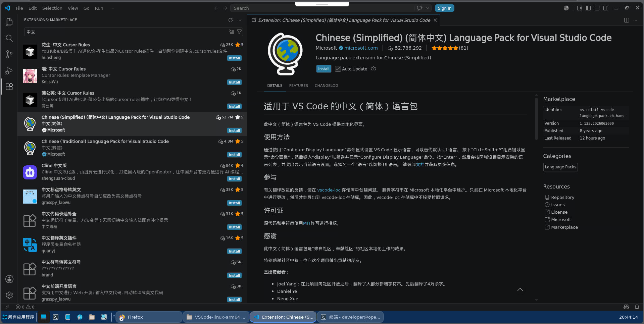Open the File menu
This screenshot has width=644, height=324.
coord(19,8)
